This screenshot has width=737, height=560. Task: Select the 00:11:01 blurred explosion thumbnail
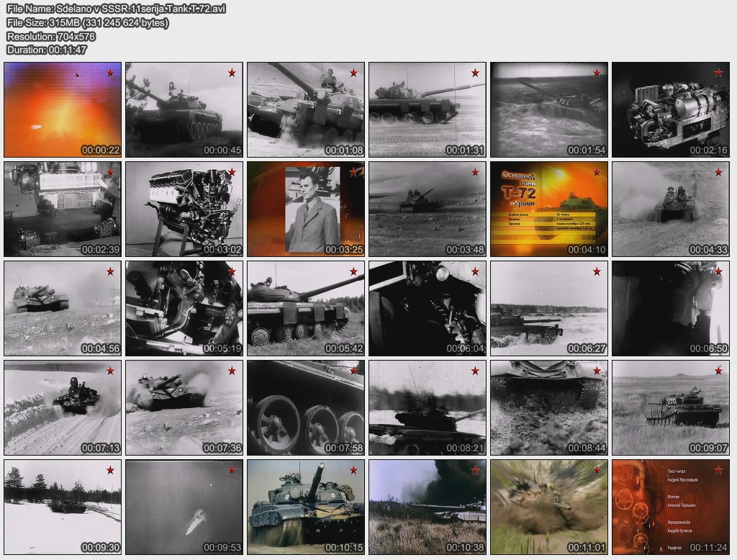pos(548,507)
